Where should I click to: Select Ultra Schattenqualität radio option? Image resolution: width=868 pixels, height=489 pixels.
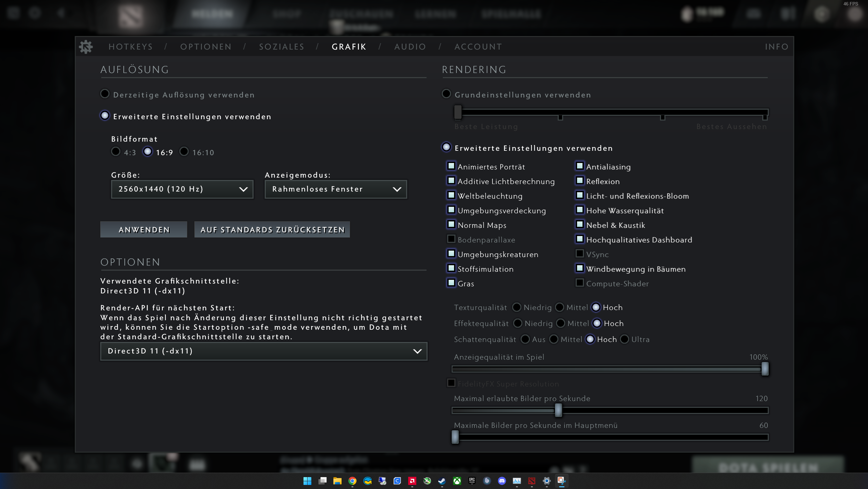[x=624, y=339]
